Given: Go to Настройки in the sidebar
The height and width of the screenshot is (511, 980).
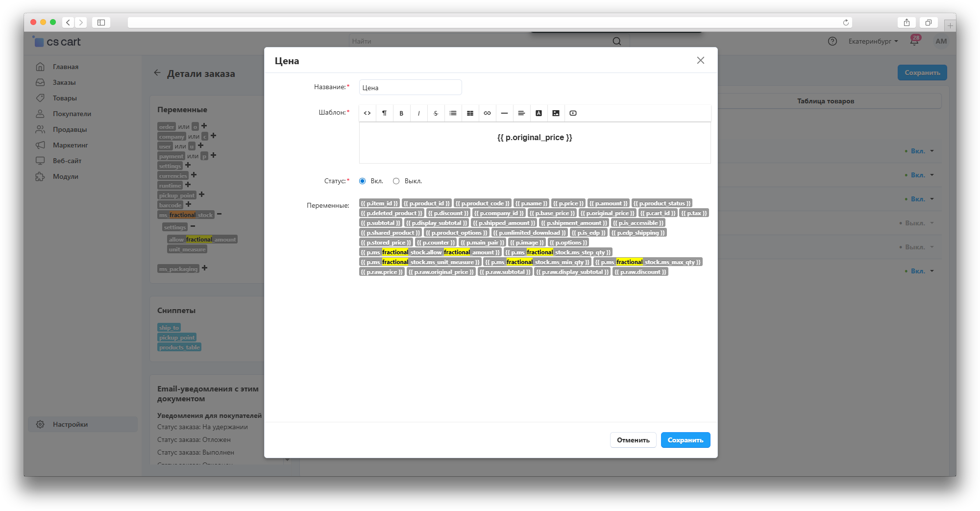Looking at the screenshot, I should (x=70, y=424).
